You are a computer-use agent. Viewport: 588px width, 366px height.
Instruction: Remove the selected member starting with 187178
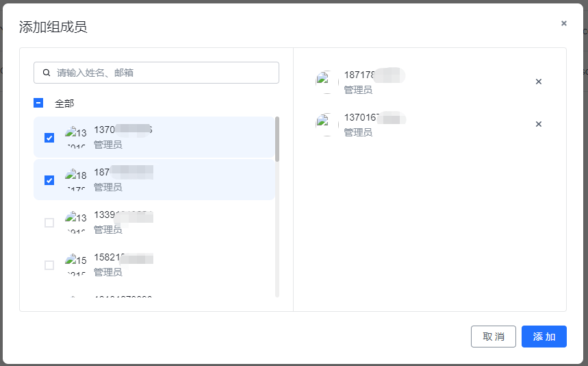(x=539, y=82)
